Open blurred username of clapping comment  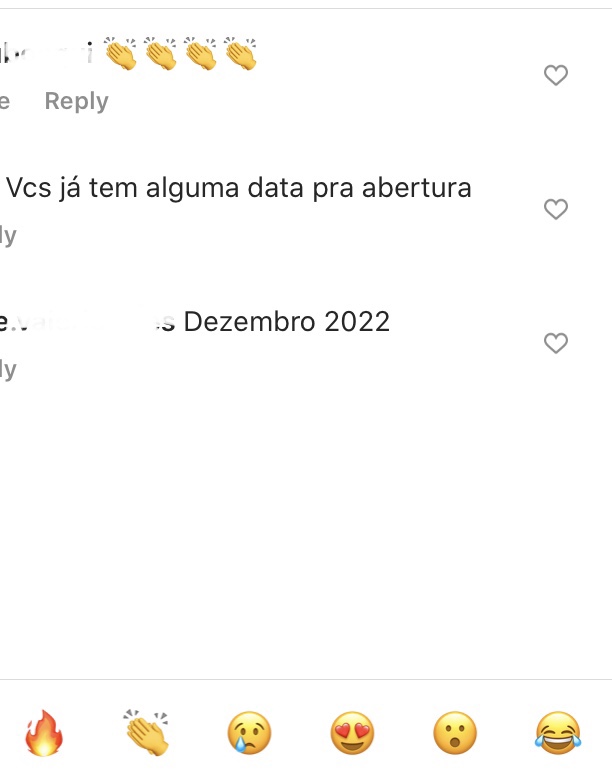pyautogui.click(x=46, y=53)
